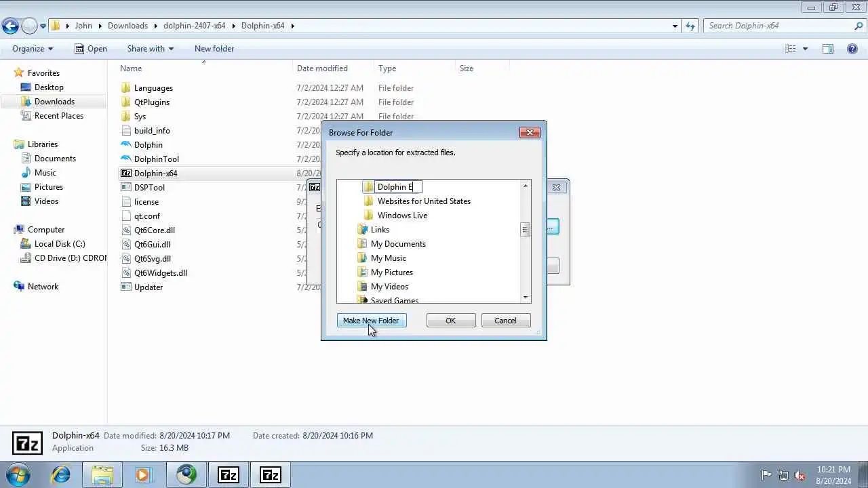Open the Languages folder icon

point(126,88)
